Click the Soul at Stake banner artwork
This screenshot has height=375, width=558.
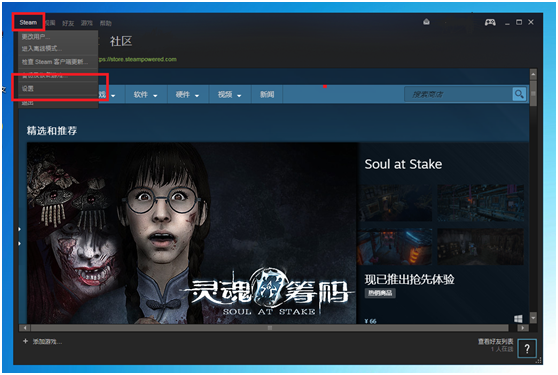pos(193,233)
